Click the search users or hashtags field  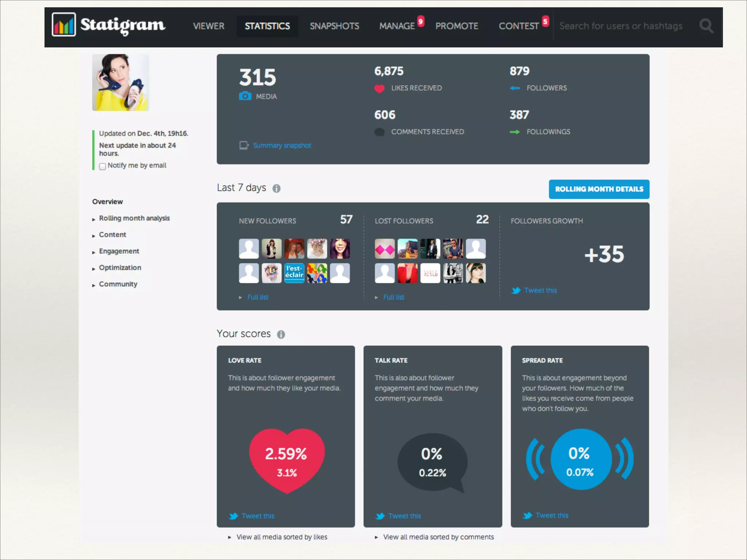[621, 26]
